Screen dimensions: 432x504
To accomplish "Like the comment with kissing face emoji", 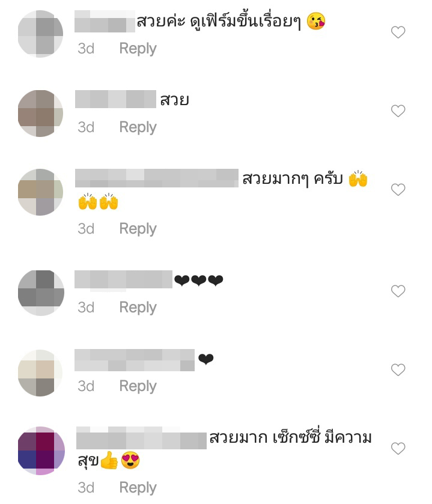I will (398, 32).
